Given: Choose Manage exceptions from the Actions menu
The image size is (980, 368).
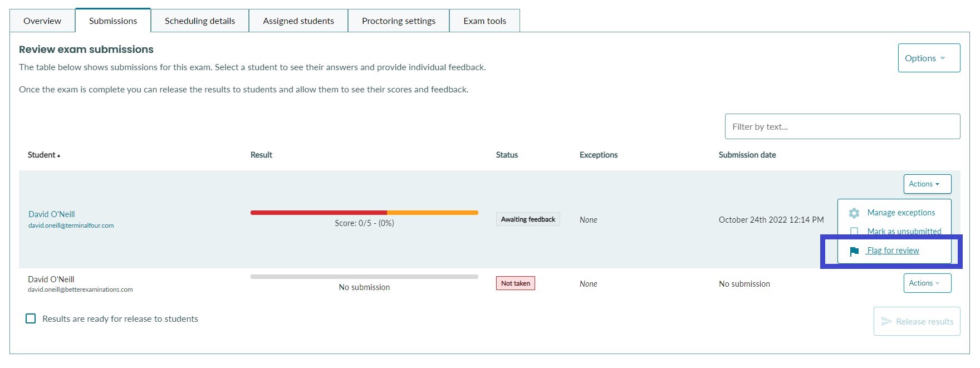Looking at the screenshot, I should tap(901, 213).
